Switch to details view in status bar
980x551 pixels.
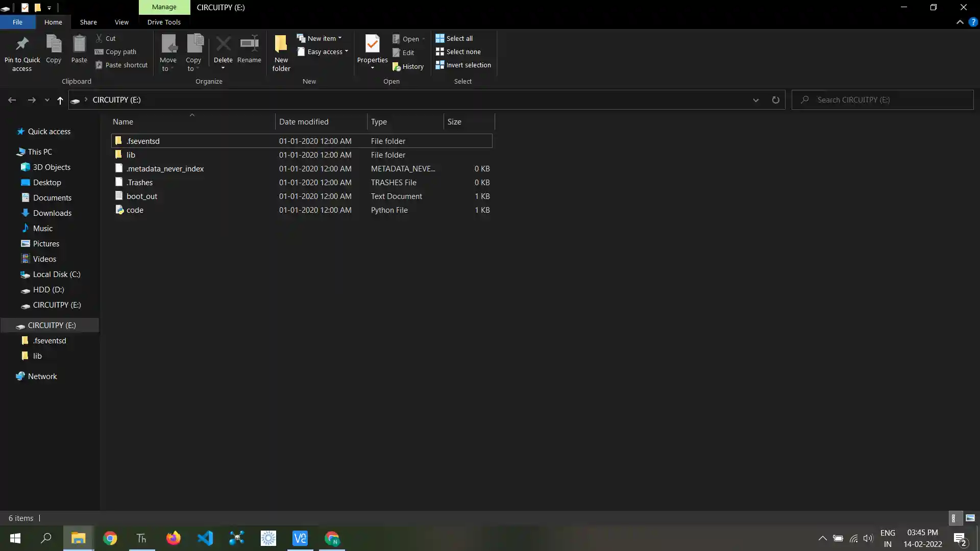953,518
